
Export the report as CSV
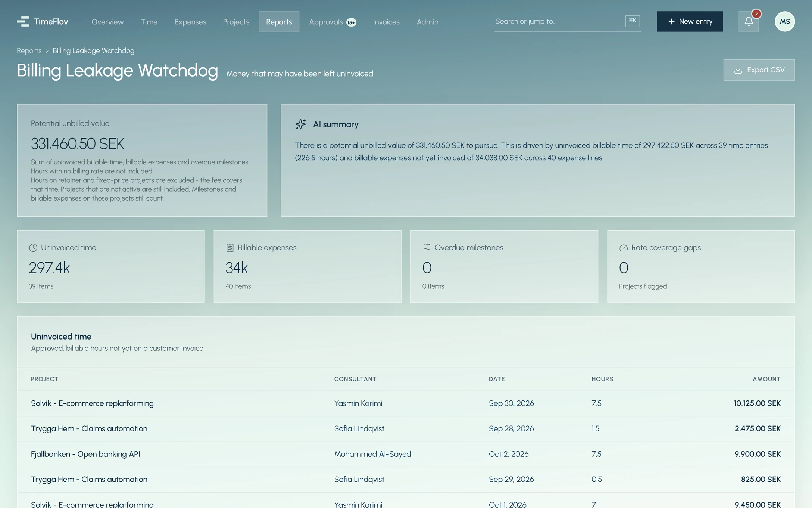point(759,70)
